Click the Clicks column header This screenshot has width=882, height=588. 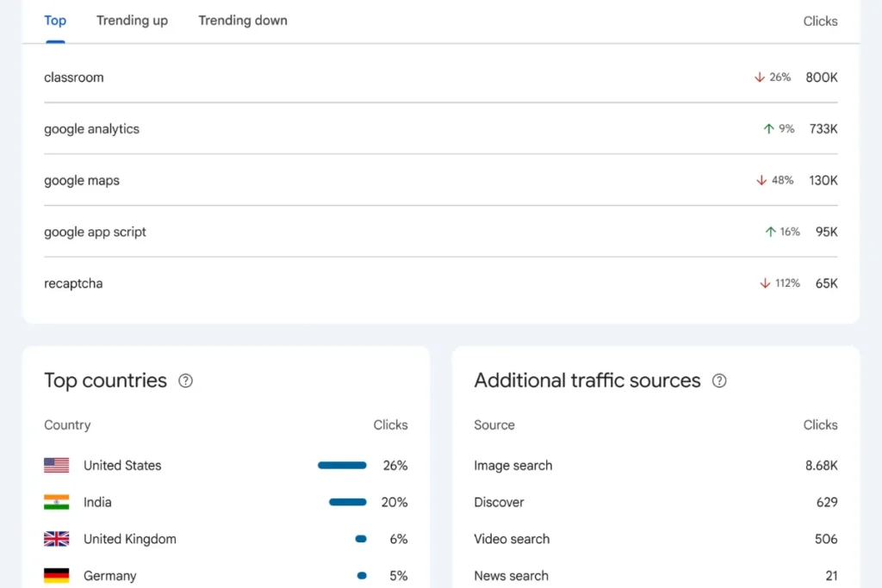pos(819,21)
